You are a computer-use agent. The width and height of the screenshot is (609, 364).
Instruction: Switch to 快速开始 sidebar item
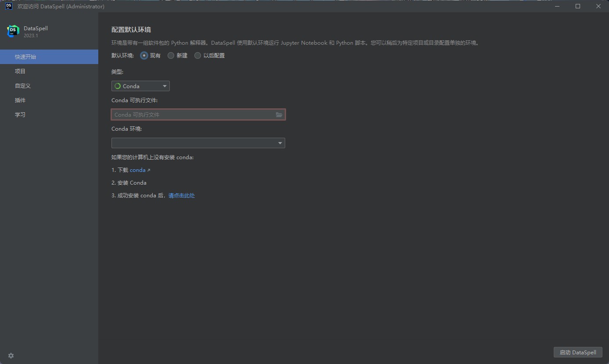[49, 57]
